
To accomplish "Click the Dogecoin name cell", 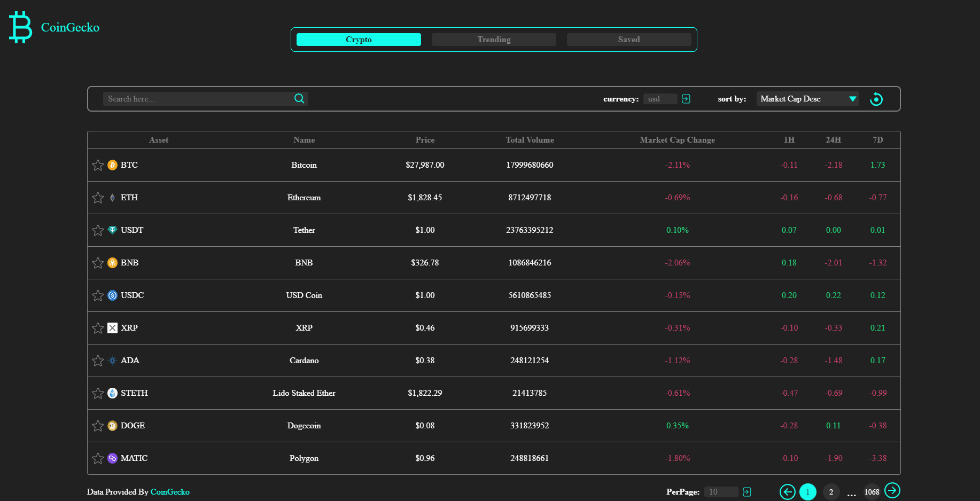I will [304, 426].
